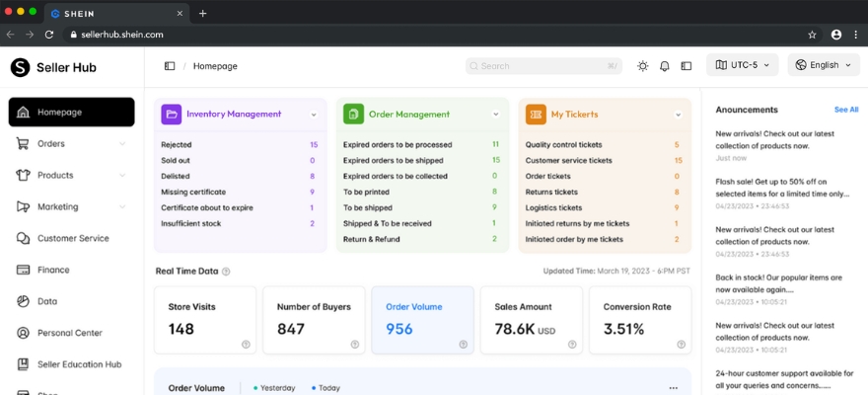Open the Return & Refund row

422,239
